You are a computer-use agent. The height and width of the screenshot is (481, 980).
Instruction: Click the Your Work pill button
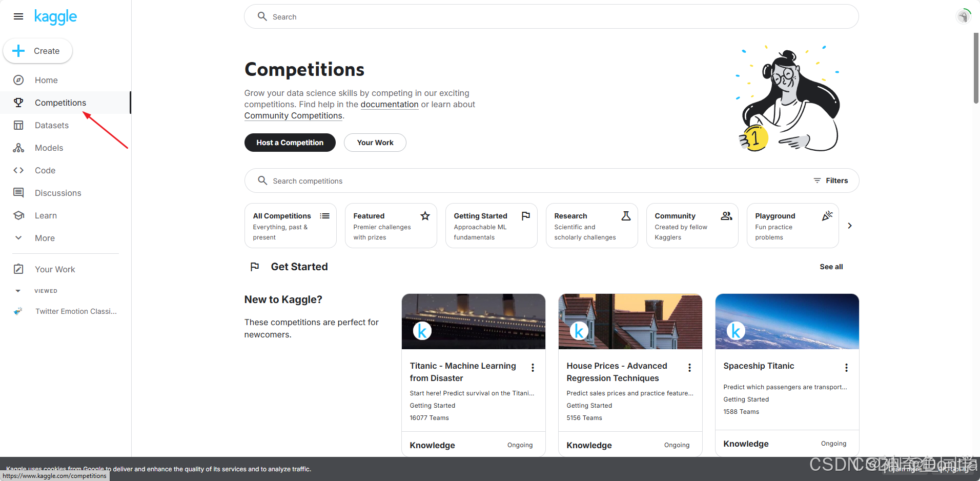[x=375, y=143]
